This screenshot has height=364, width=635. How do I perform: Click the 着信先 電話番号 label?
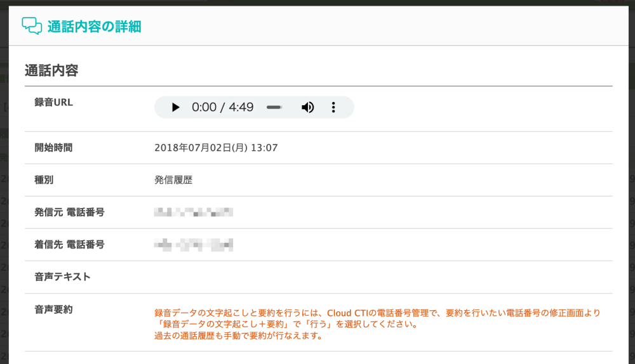[x=69, y=244]
